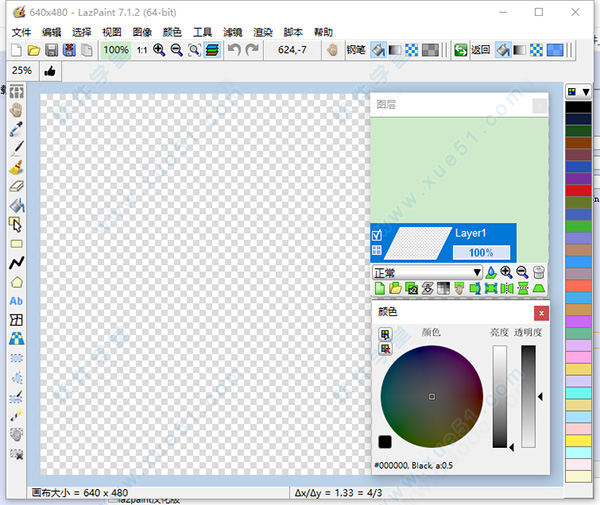
Task: Click the layers panel folder open icon
Action: 396,288
